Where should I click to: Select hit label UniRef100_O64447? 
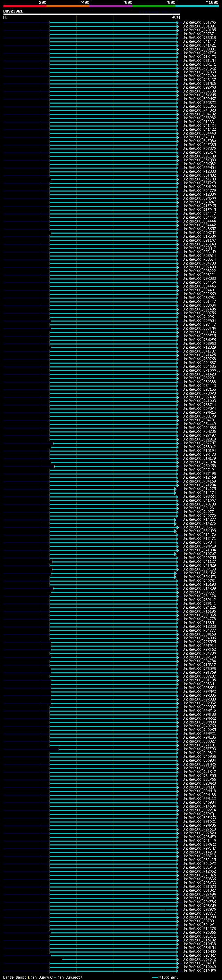pos(199,213)
